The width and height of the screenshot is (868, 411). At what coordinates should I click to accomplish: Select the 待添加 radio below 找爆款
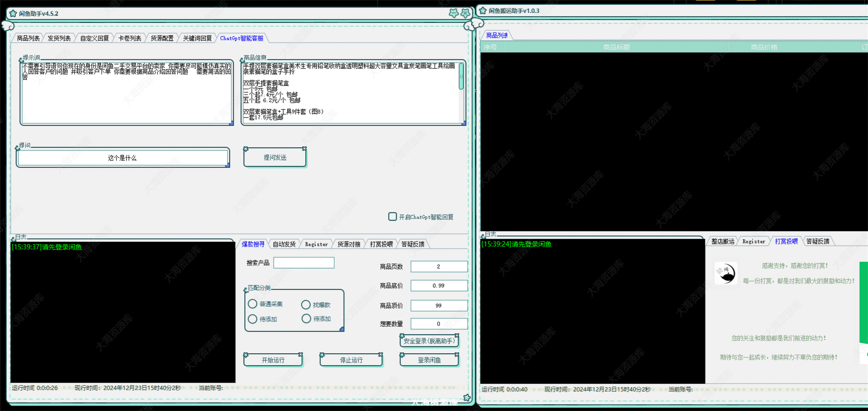[x=306, y=319]
